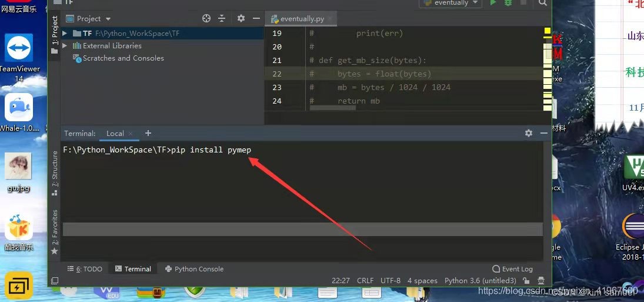Click the yellow battery-style icon at bottom left

(18, 286)
